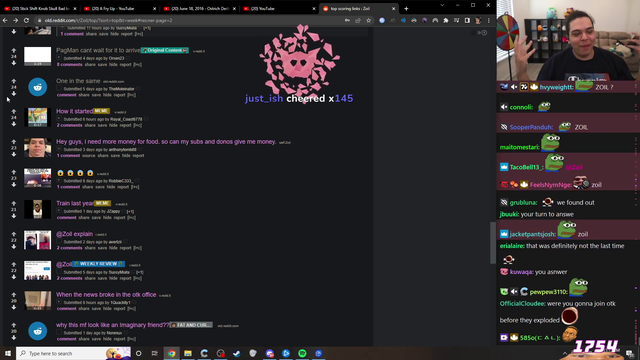Open Task View on the taskbar
The width and height of the screenshot is (640, 360).
pos(154,353)
